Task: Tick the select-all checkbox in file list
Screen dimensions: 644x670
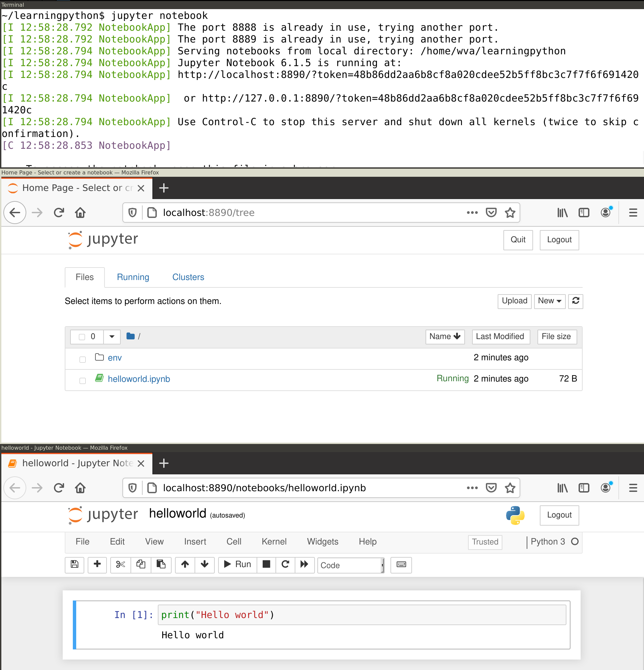Action: tap(82, 337)
